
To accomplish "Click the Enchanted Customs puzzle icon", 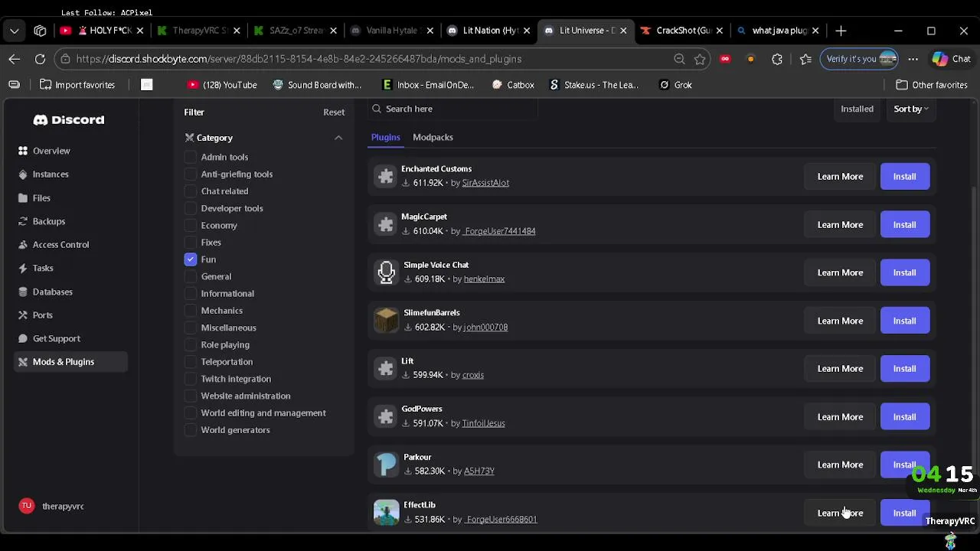I will (386, 176).
